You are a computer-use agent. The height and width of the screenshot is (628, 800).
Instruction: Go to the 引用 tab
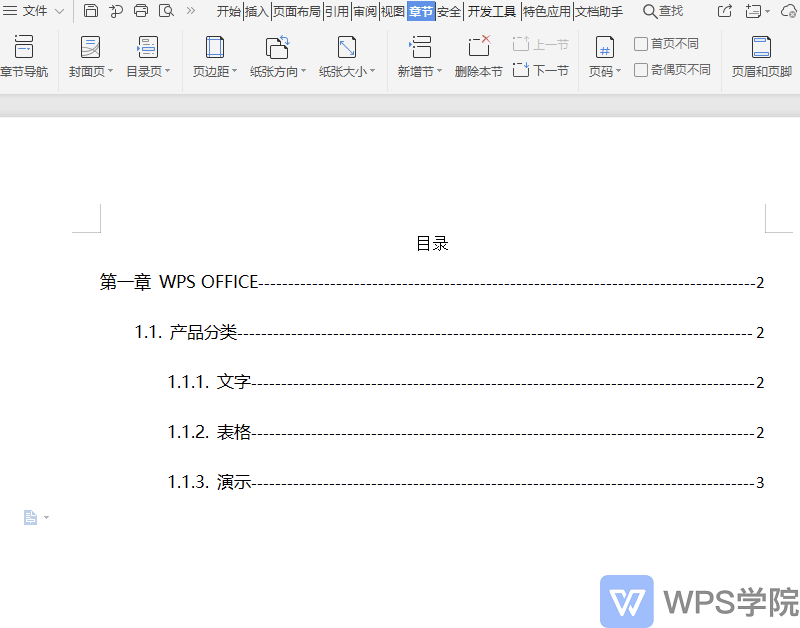(x=337, y=11)
